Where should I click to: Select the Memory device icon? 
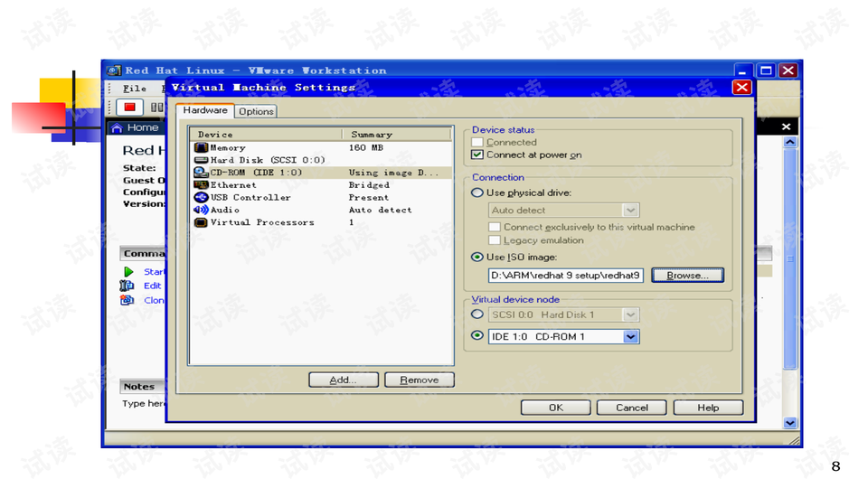click(201, 147)
